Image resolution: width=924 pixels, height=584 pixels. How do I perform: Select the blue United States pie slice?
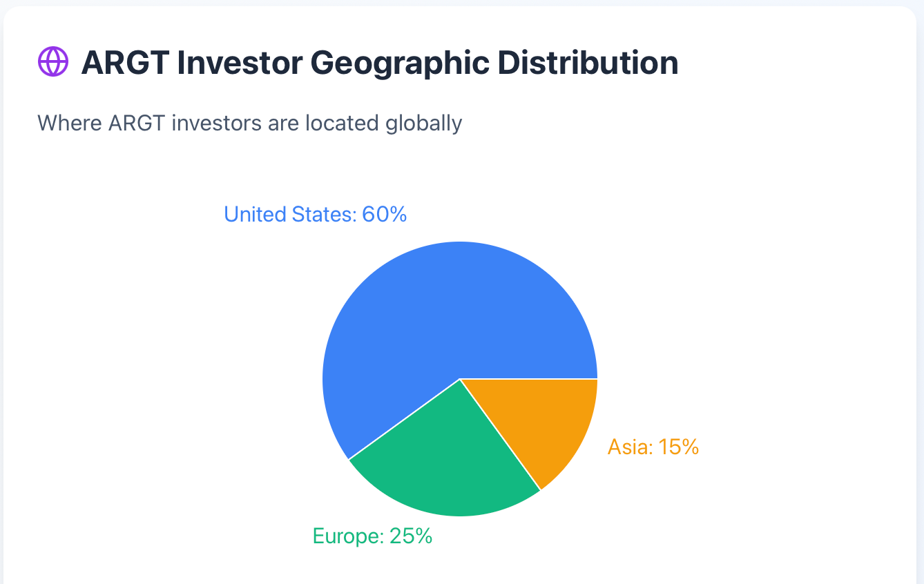[442, 311]
